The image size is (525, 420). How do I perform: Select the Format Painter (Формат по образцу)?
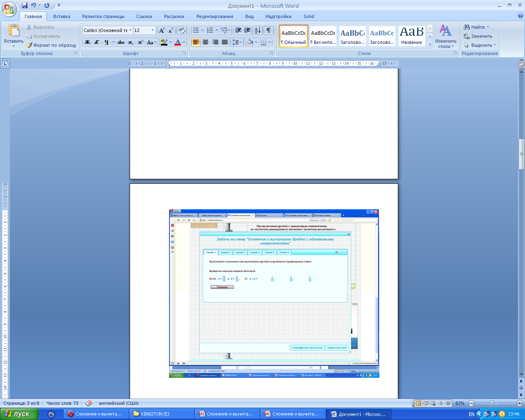(52, 45)
